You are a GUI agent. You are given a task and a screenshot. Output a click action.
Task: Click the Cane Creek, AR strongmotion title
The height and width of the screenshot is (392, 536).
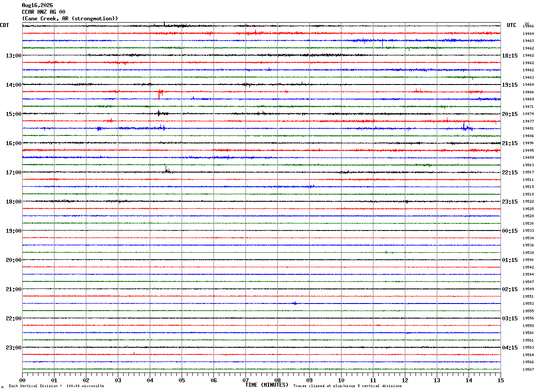point(70,19)
